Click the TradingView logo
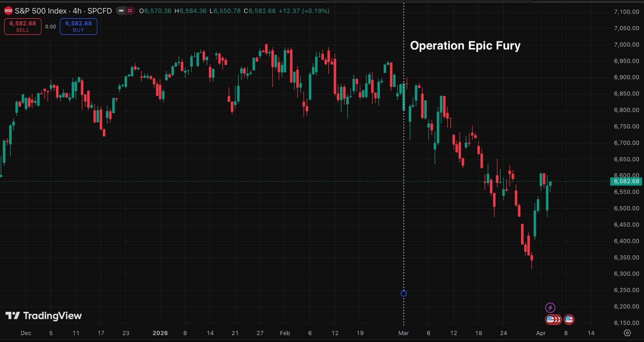Image resolution: width=644 pixels, height=342 pixels. (44, 316)
